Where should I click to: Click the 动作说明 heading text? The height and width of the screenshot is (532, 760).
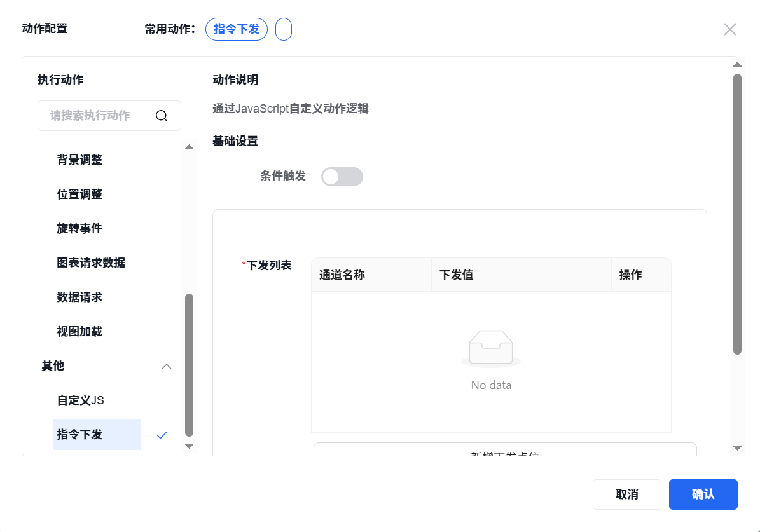(x=235, y=80)
